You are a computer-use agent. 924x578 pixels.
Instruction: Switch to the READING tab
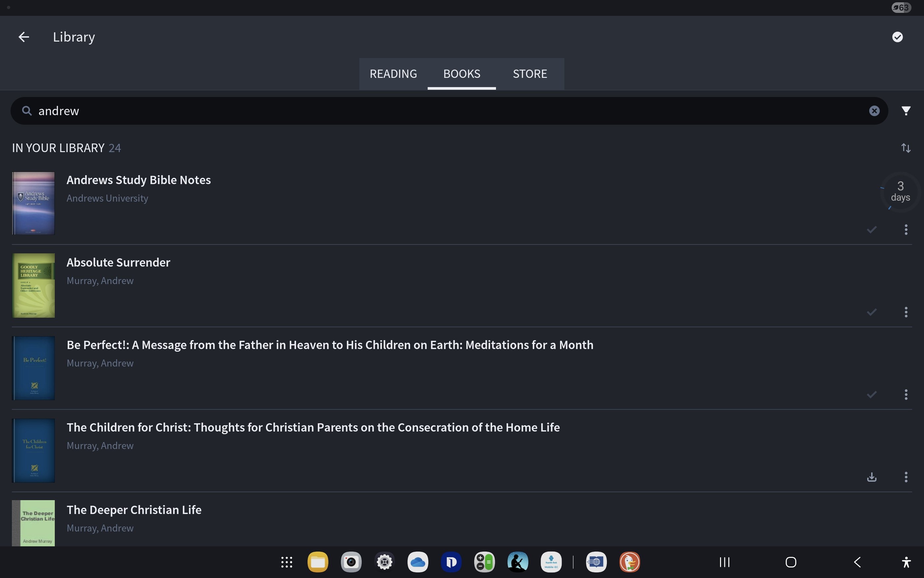(393, 74)
